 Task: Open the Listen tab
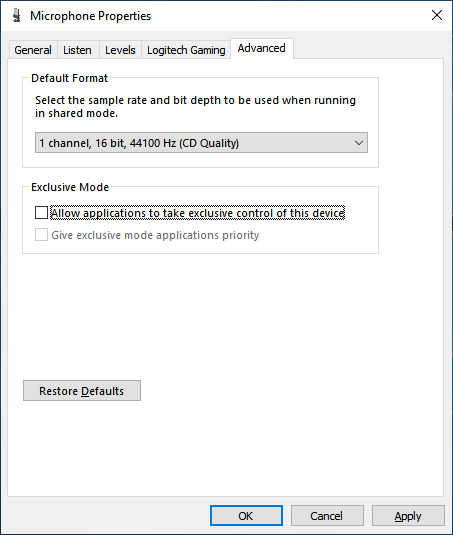77,50
